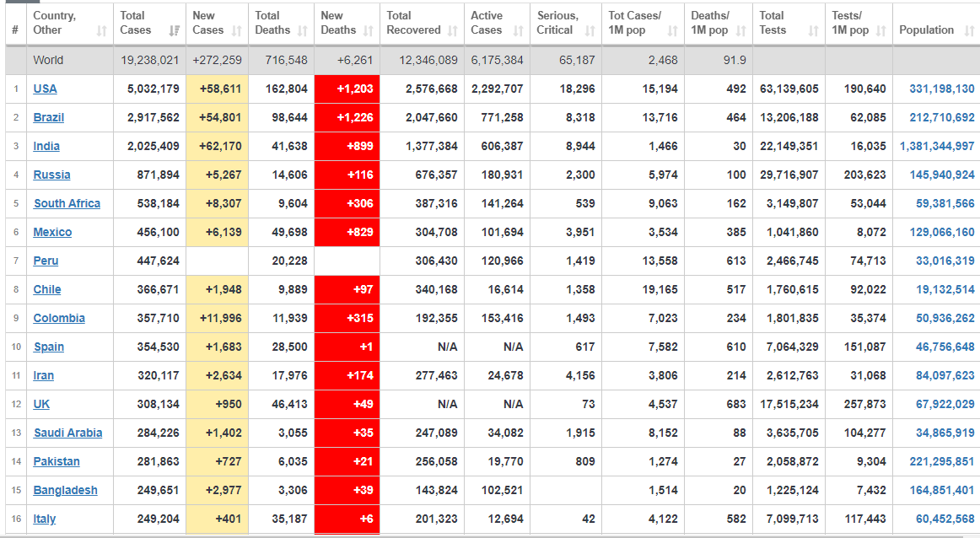
Task: Open Pakistan population 221,295,851 link
Action: tap(942, 462)
